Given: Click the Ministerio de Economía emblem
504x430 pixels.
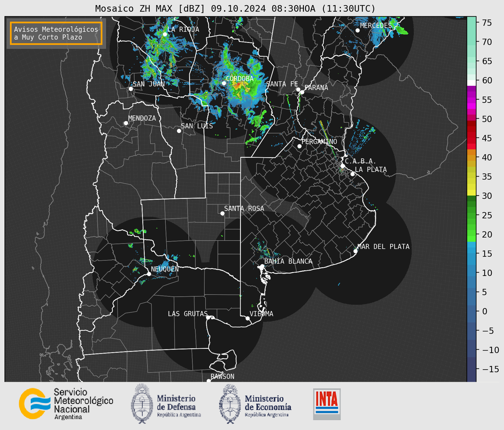Looking at the screenshot, I should tap(229, 403).
